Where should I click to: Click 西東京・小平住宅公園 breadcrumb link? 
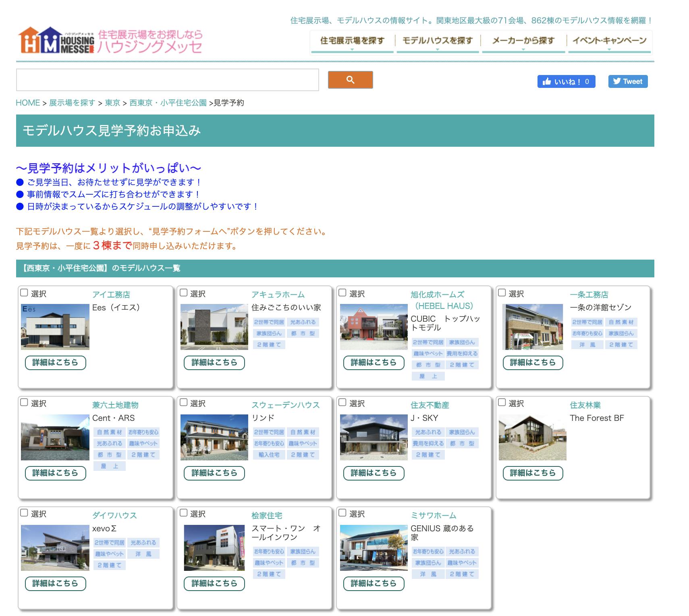pos(168,103)
